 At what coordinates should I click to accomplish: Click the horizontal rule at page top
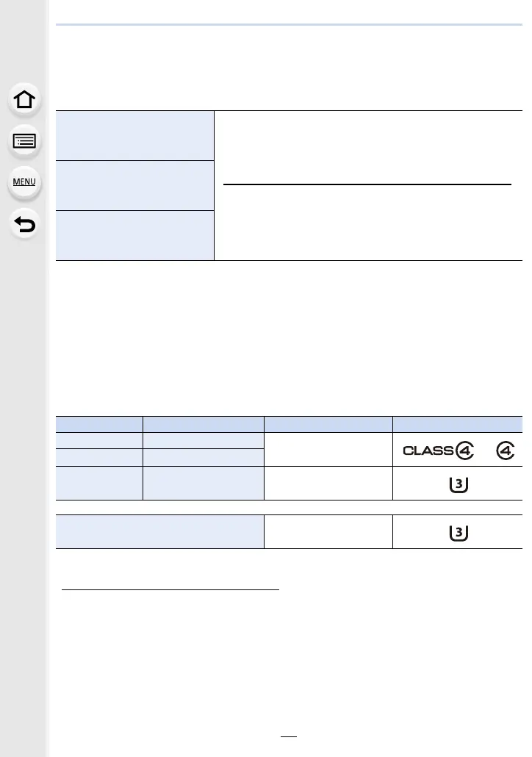pyautogui.click(x=289, y=24)
